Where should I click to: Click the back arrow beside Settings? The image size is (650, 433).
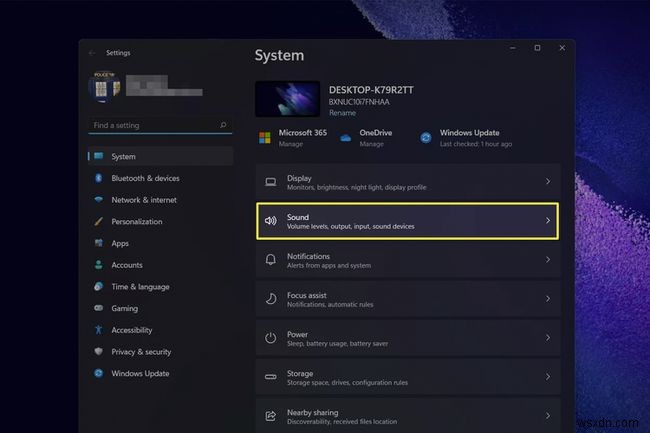tap(92, 53)
